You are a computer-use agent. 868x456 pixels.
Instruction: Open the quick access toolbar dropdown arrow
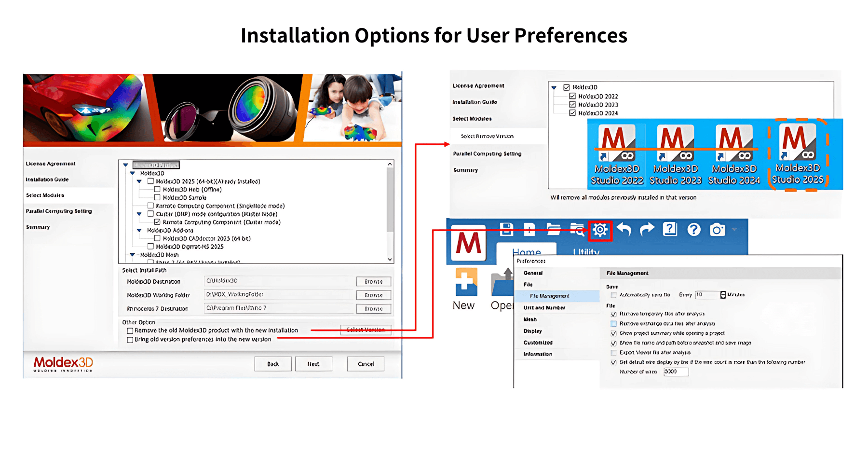pos(734,230)
